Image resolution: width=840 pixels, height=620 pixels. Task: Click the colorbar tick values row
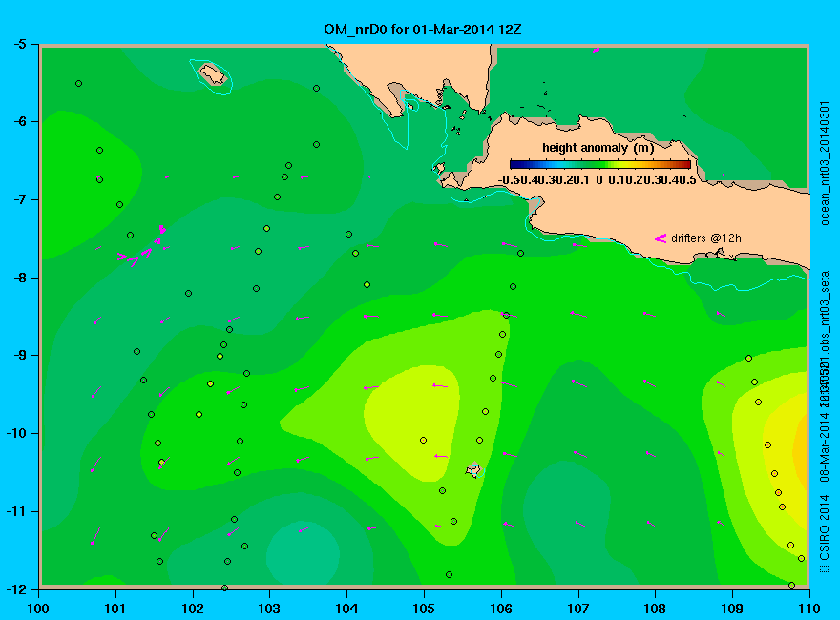pyautogui.click(x=597, y=180)
